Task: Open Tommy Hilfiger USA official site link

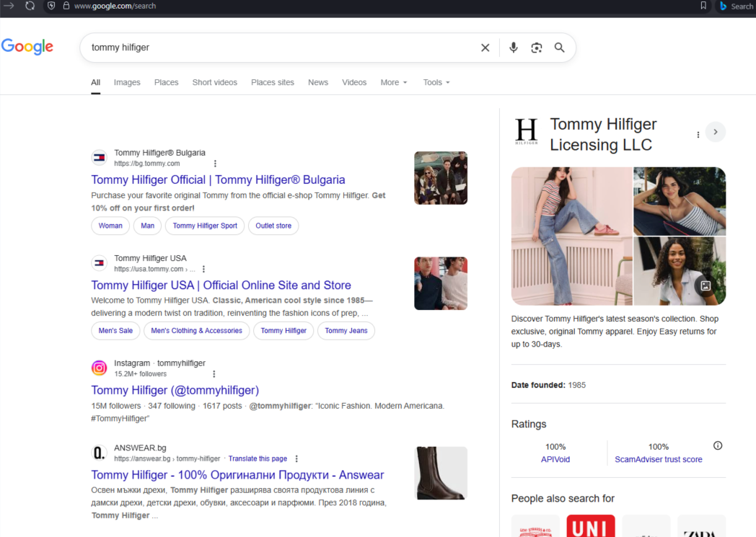Action: coord(221,285)
